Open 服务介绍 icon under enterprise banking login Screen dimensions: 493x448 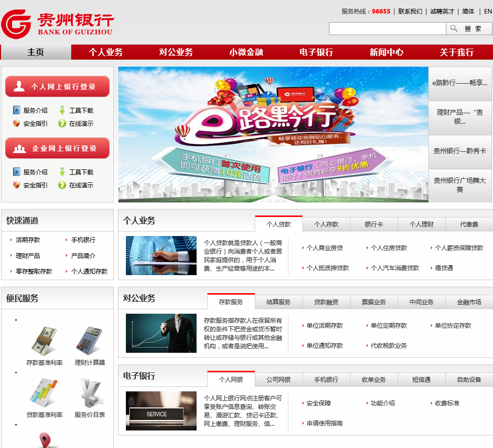[17, 172]
